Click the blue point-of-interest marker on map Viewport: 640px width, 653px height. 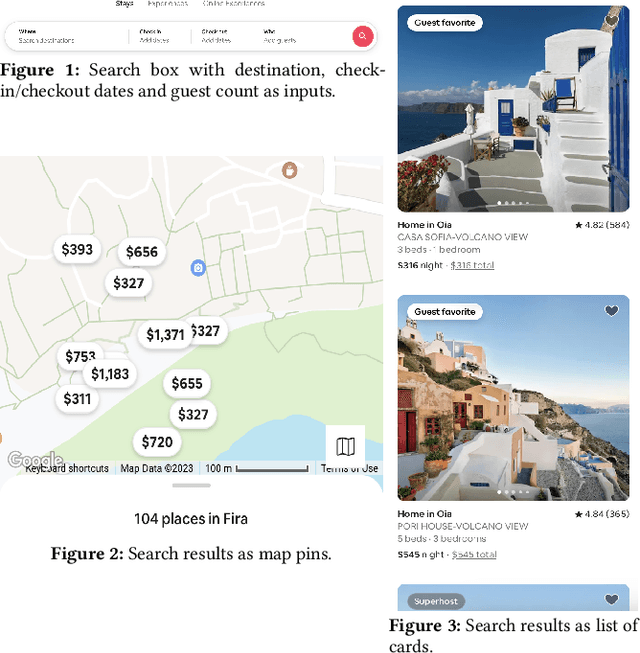click(x=198, y=268)
